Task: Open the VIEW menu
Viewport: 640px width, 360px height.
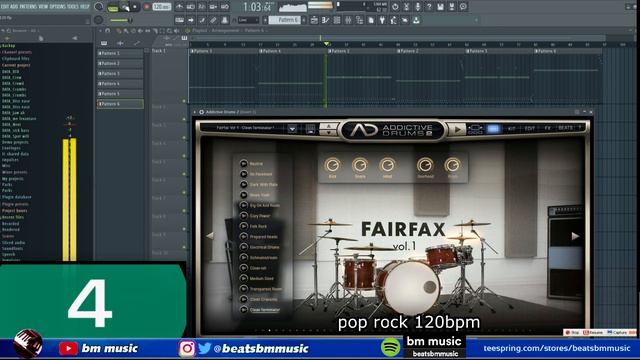Action: 43,7
